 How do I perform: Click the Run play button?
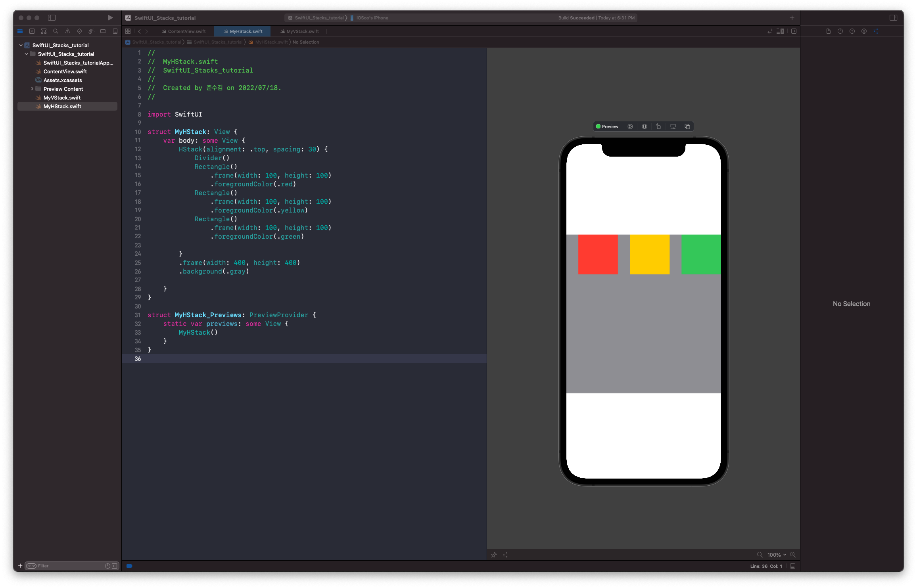click(x=110, y=17)
